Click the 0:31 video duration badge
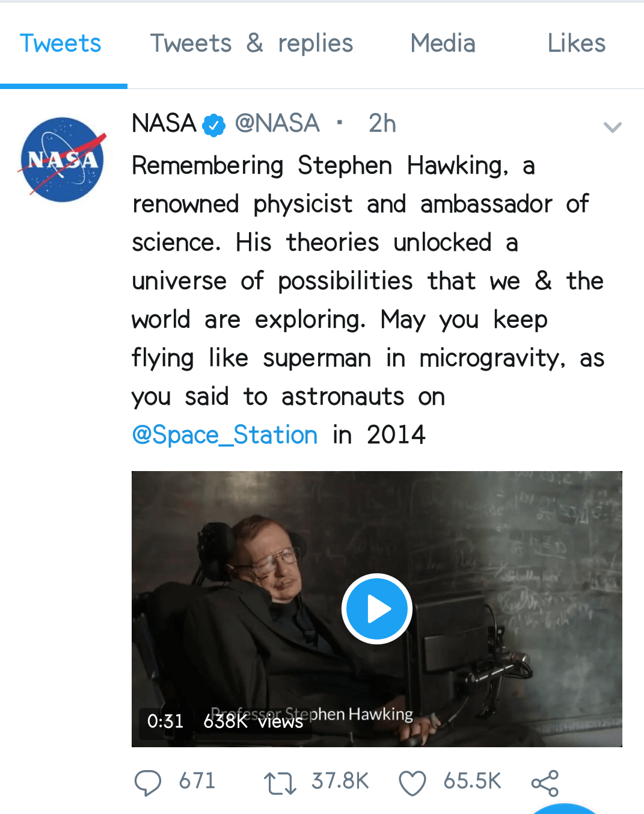Screen dimensions: 644x814 tap(165, 721)
